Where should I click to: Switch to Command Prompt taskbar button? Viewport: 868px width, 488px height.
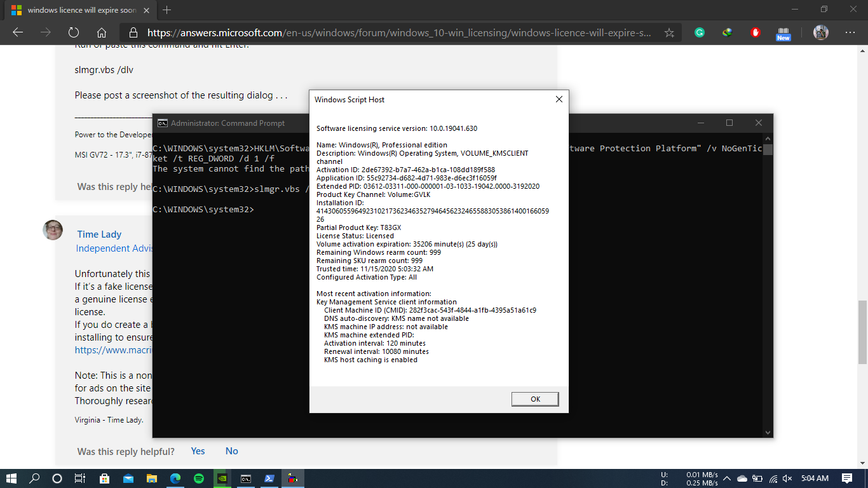click(246, 478)
